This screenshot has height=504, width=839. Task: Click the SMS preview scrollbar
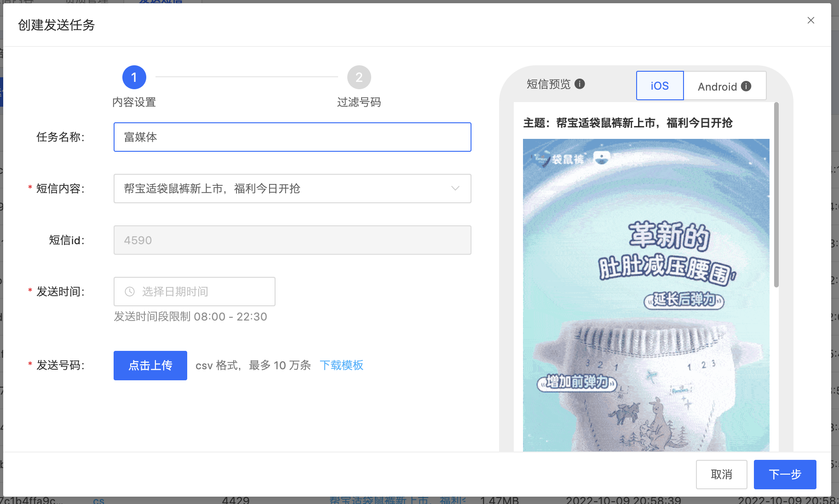coord(776,195)
